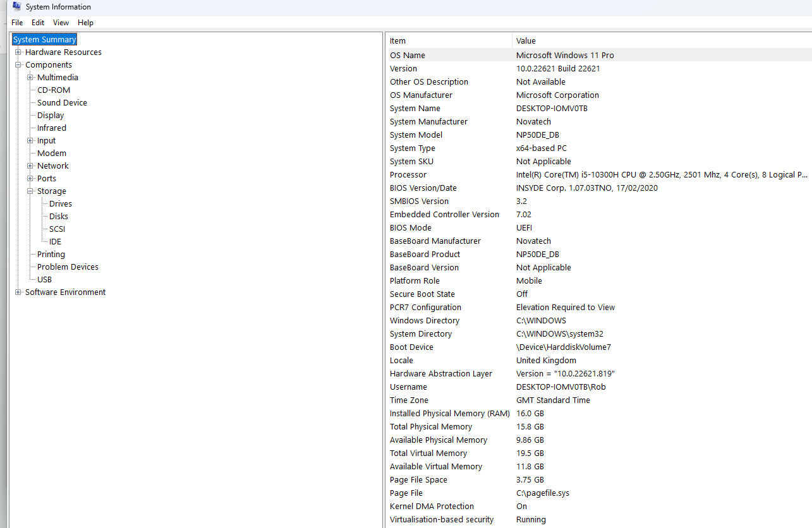
Task: Select the Kernel DMA Protection row
Action: 598,507
